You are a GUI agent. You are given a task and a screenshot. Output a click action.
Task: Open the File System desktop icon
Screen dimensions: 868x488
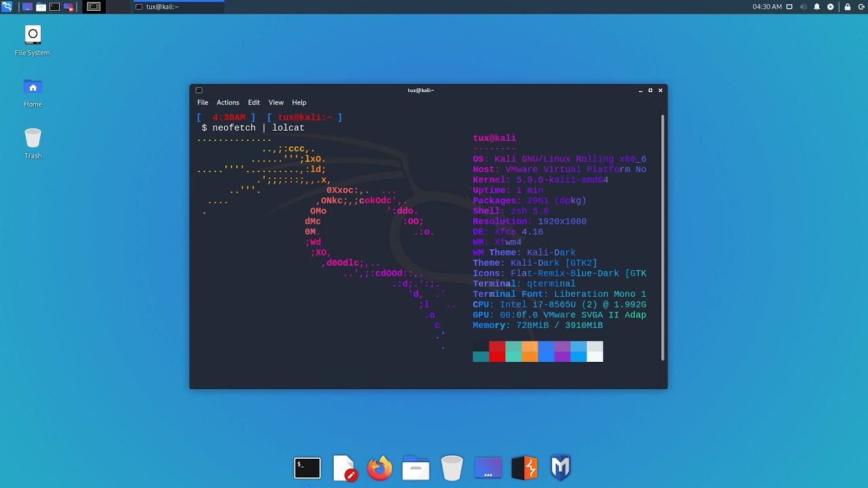[x=33, y=41]
